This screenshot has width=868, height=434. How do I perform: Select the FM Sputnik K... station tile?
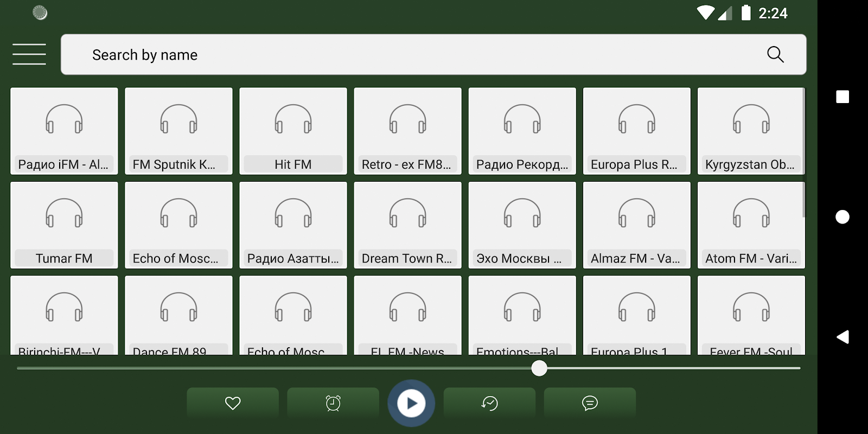tap(178, 131)
